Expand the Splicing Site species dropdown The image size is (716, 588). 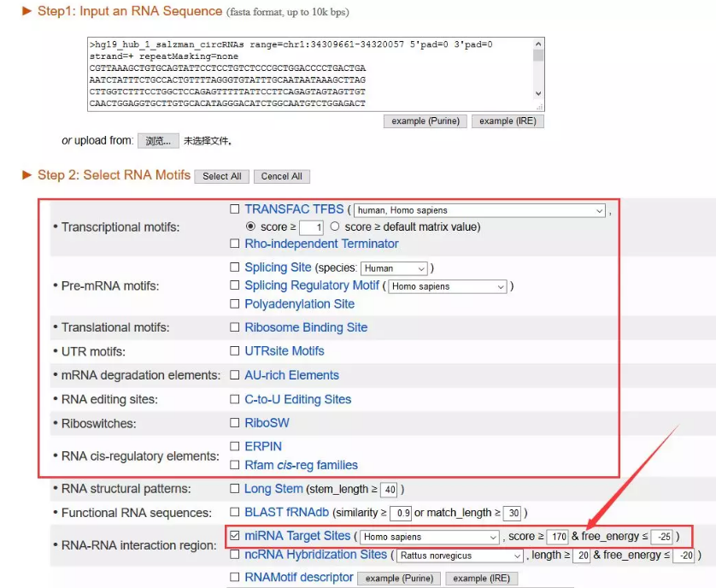pos(394,268)
